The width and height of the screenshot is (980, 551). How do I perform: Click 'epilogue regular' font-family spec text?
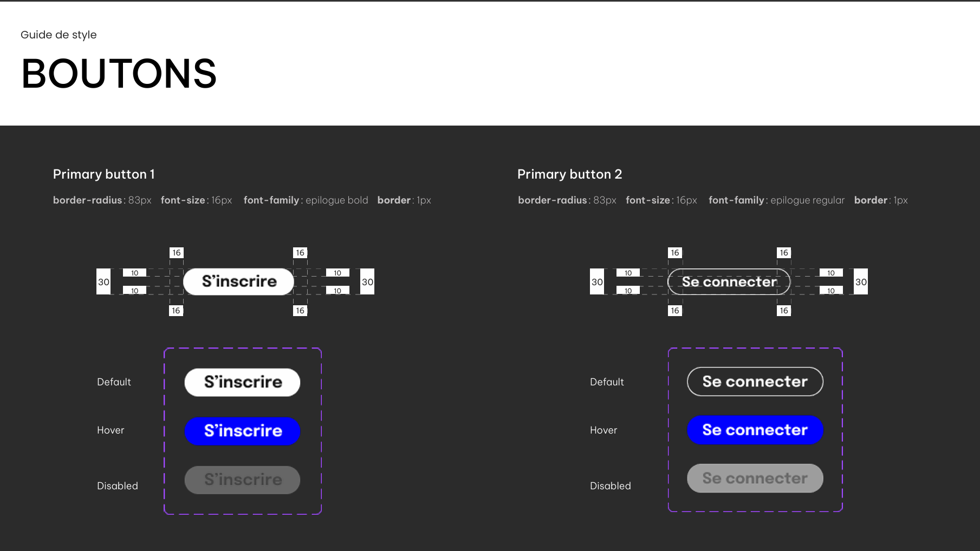point(807,200)
